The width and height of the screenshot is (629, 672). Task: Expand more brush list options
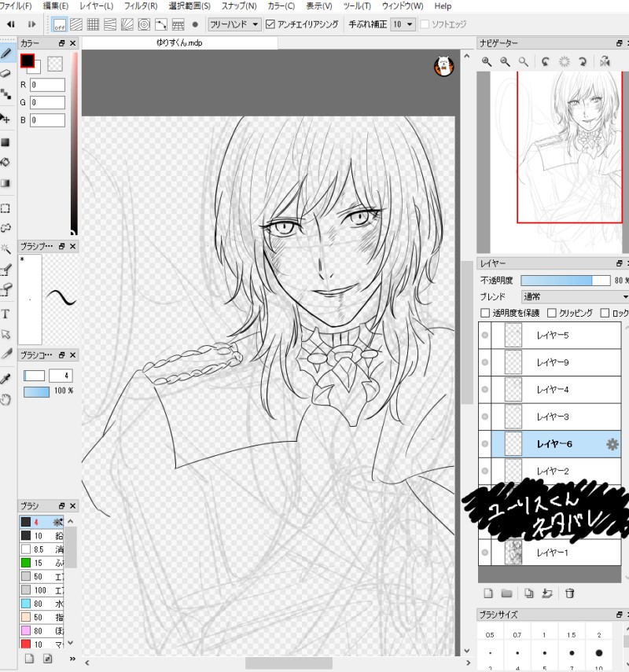click(72, 659)
